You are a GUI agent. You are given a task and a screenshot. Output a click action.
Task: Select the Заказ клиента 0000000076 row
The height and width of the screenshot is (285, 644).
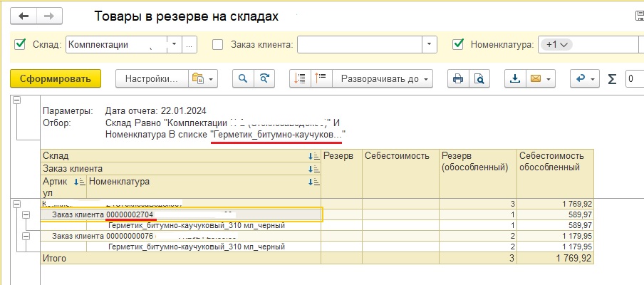pos(181,236)
